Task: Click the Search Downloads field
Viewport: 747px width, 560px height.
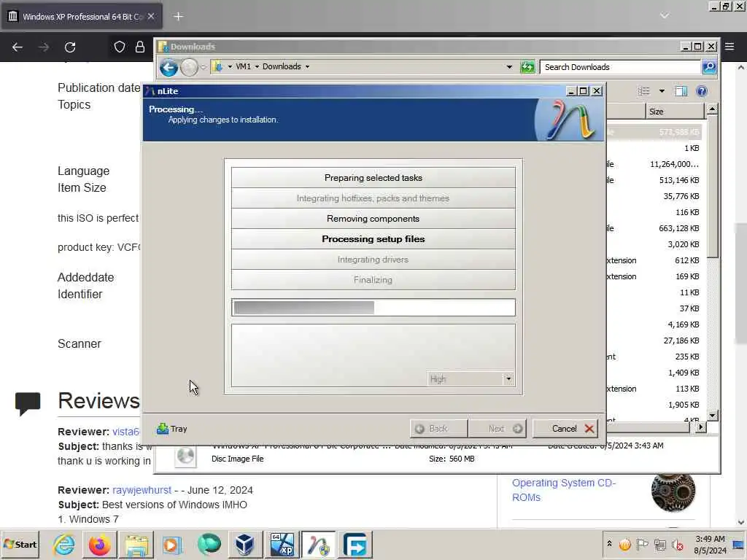Action: pos(620,67)
